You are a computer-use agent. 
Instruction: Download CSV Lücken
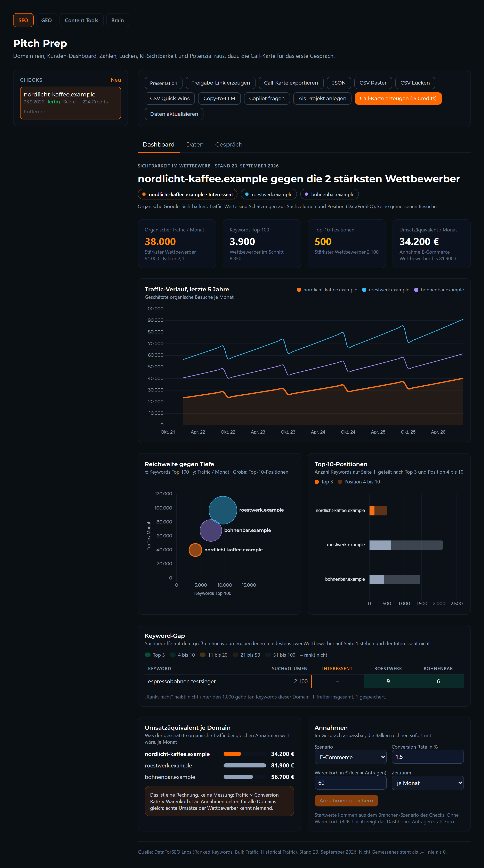coord(415,83)
